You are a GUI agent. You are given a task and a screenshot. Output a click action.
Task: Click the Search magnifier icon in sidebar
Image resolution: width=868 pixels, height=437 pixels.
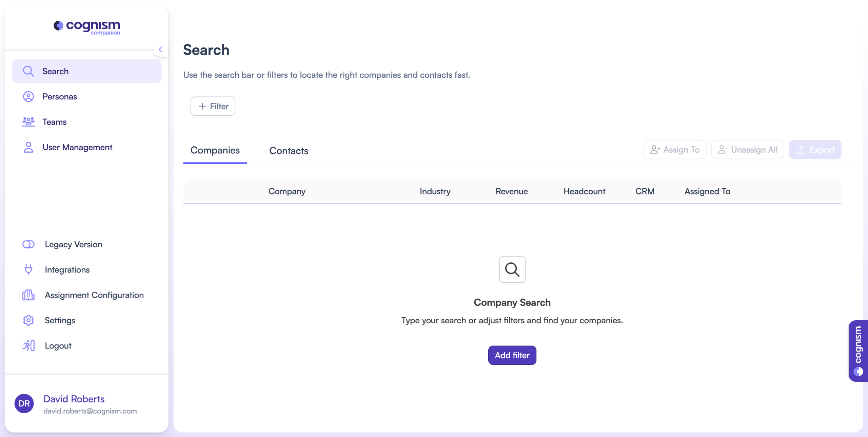[x=28, y=71]
